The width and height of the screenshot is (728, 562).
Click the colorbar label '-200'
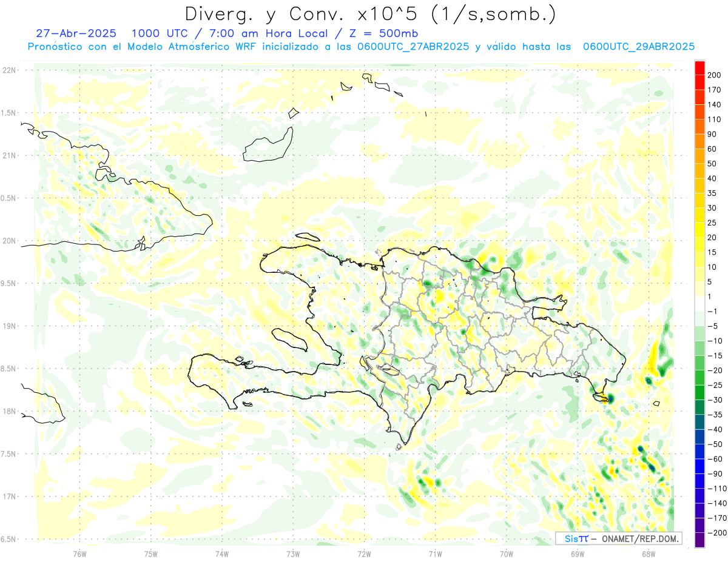point(716,533)
